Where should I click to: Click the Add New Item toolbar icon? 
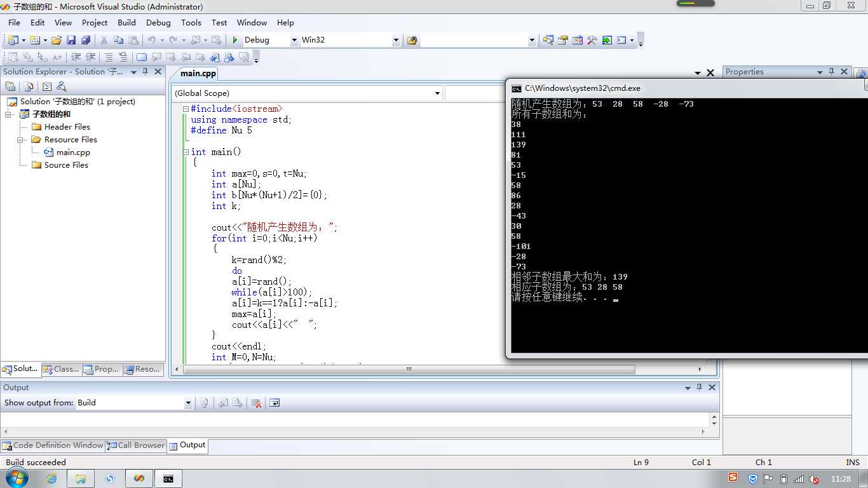click(x=34, y=40)
